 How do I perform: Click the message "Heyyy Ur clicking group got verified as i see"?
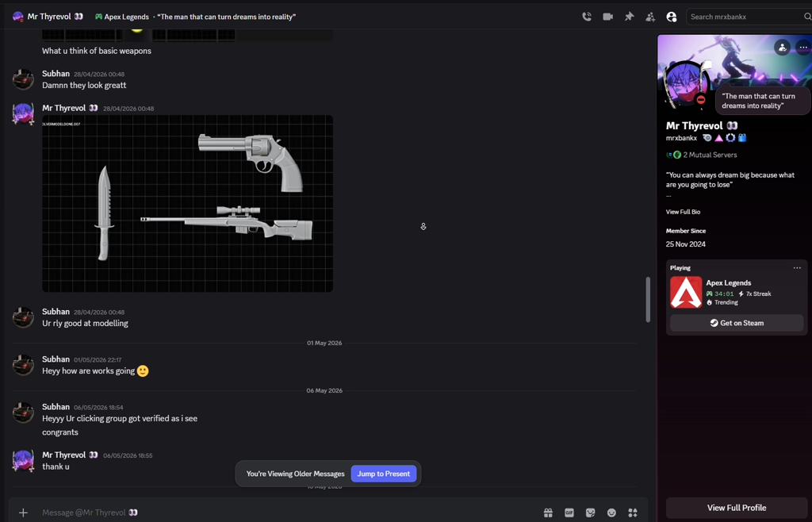(x=120, y=418)
